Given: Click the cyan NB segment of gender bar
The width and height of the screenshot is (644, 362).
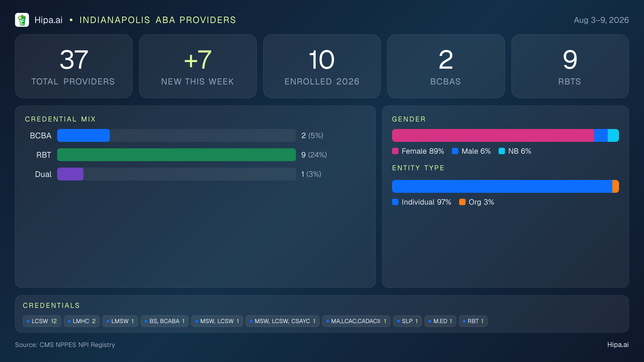Looking at the screenshot, I should (613, 135).
